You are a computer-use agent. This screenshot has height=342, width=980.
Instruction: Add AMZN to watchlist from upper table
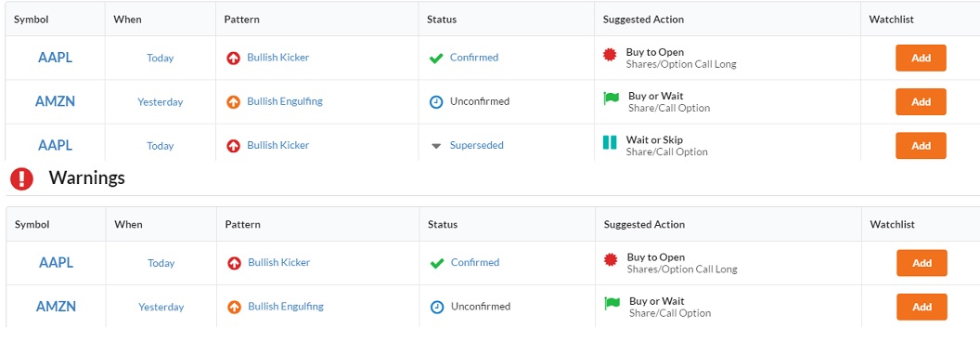(x=921, y=101)
